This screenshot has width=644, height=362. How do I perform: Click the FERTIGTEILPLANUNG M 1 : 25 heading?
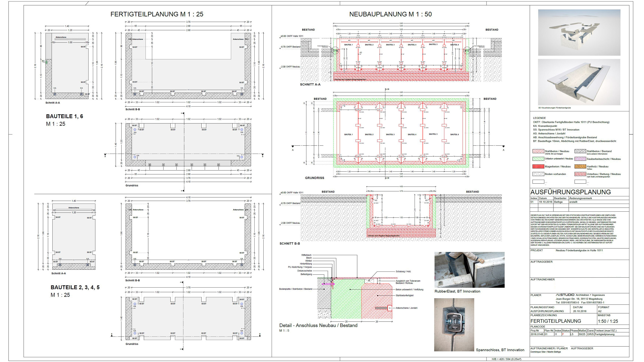coord(157,14)
